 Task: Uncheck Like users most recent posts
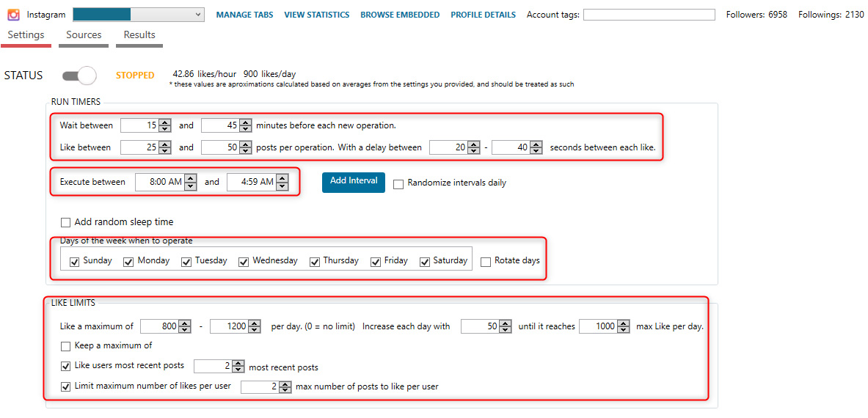tap(65, 366)
